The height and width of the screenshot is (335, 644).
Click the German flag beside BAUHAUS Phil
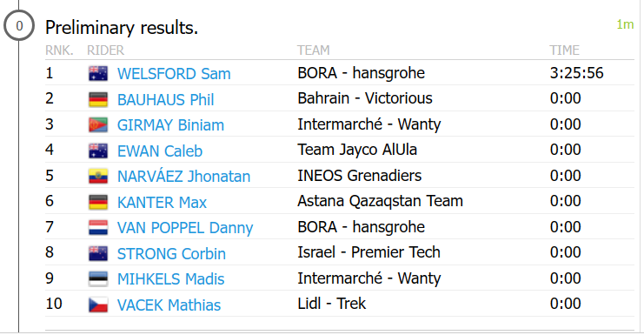98,99
